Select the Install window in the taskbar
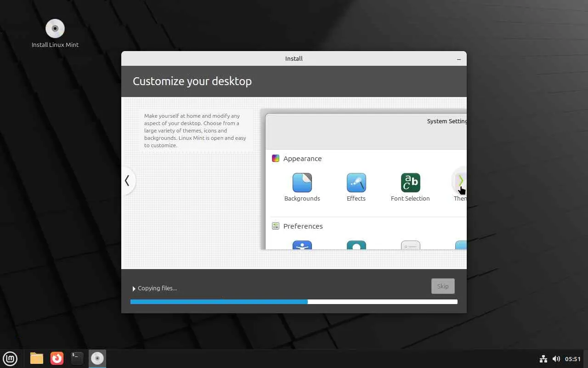588x368 pixels. click(x=97, y=358)
